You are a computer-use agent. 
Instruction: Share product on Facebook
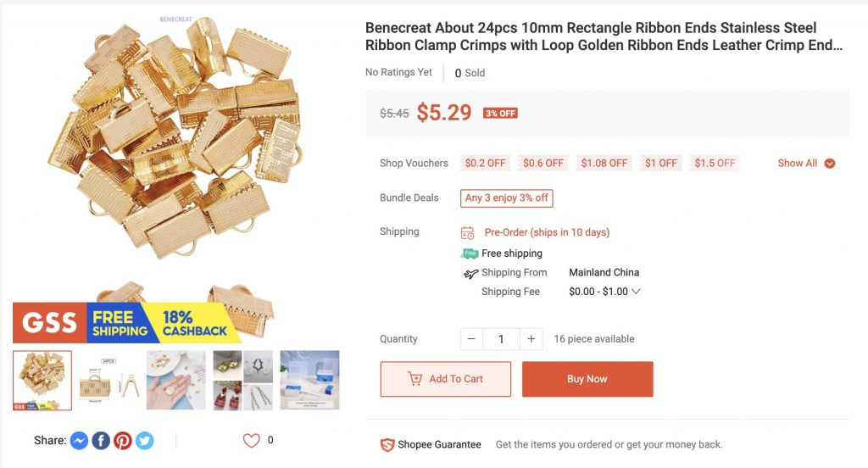[x=101, y=441]
